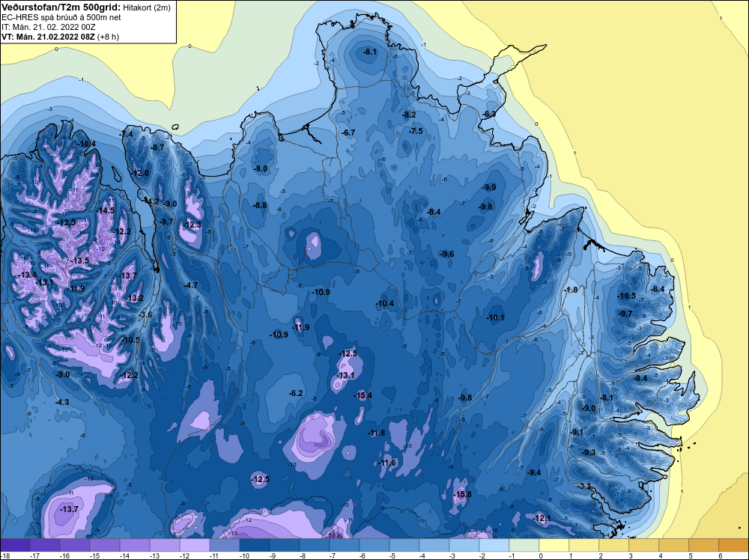This screenshot has height=560, width=749.
Task: Click the -13.5 temperature label
Action: click(80, 261)
